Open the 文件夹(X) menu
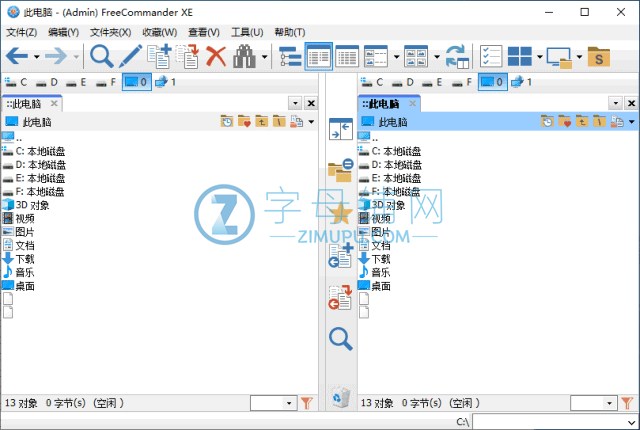Image resolution: width=640 pixels, height=430 pixels. point(111,32)
